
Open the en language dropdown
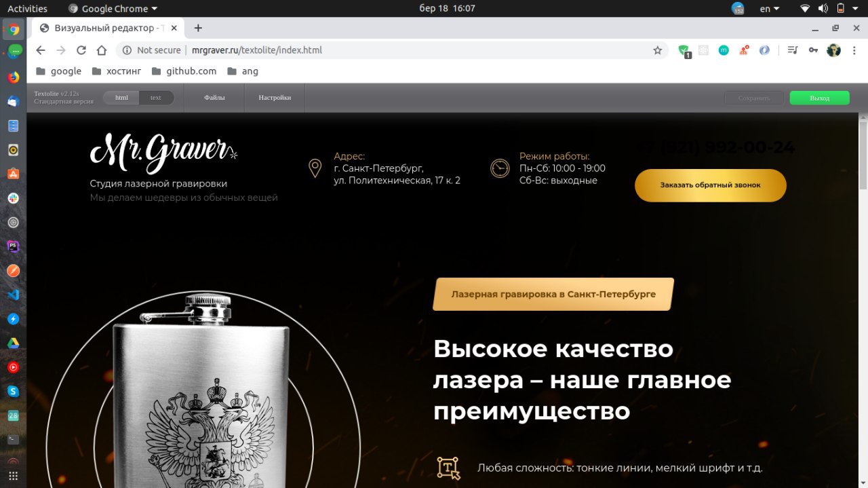point(770,9)
